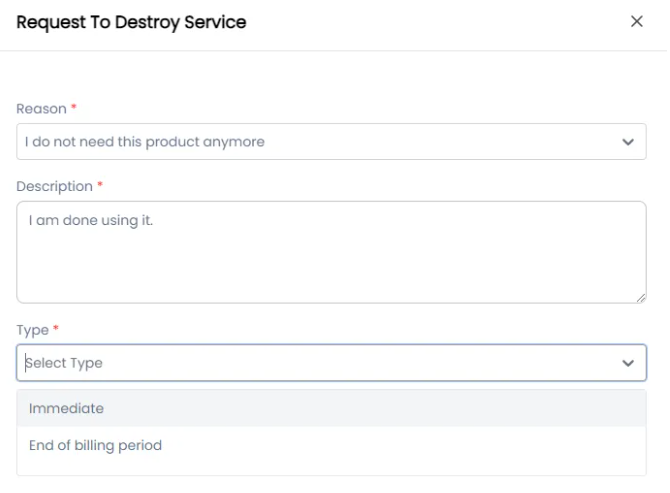Click the Select Type search input

[x=300, y=363]
